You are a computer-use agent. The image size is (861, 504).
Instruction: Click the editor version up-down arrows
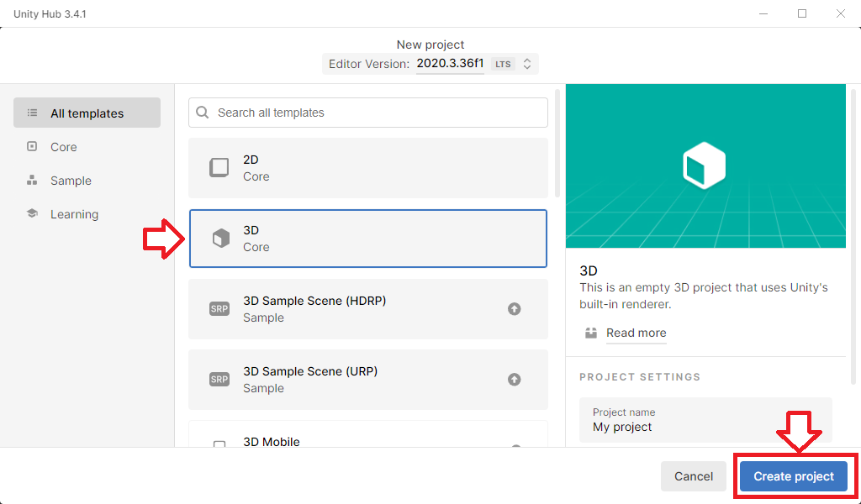click(x=527, y=64)
